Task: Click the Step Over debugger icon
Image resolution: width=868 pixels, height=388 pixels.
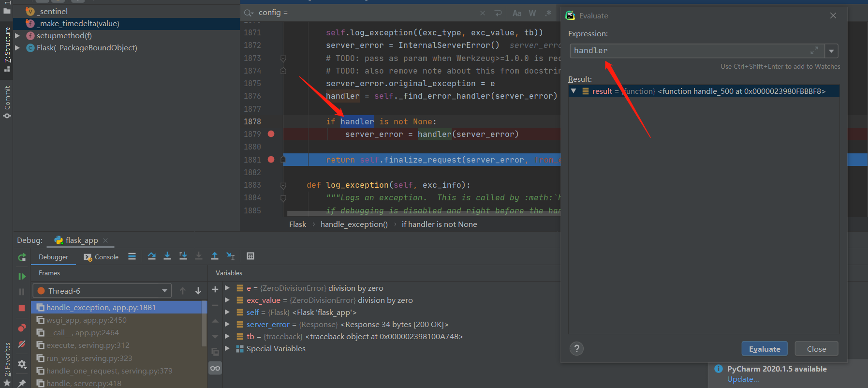Action: 152,256
